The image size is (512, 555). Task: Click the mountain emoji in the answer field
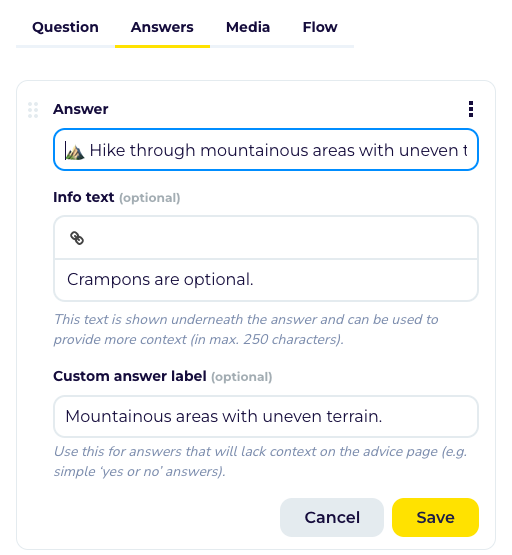coord(75,151)
